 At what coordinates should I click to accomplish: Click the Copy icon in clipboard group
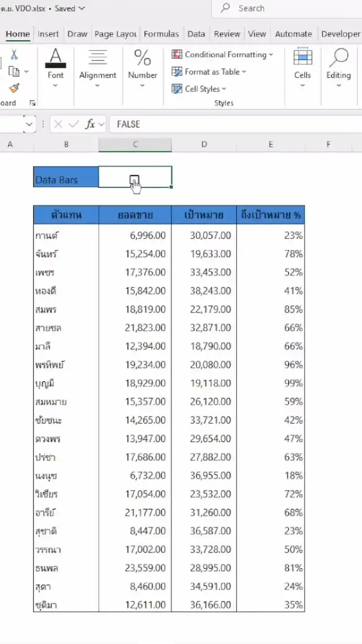click(14, 71)
